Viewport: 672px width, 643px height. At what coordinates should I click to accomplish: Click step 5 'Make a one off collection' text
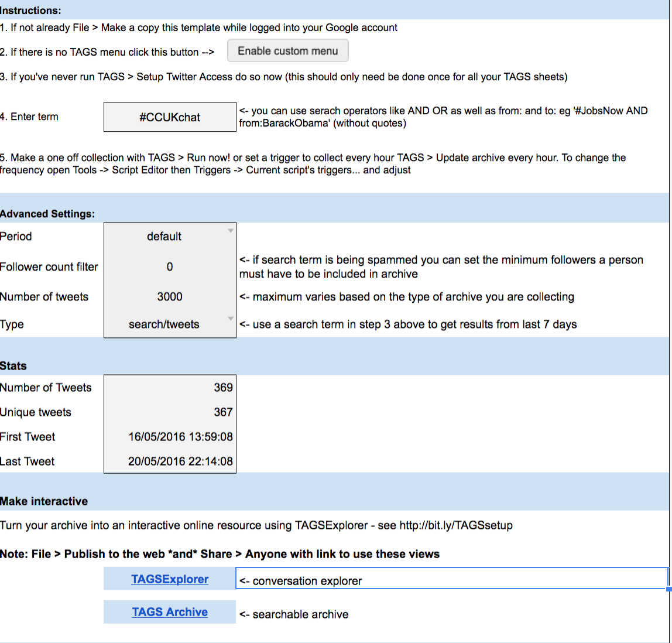(x=313, y=164)
